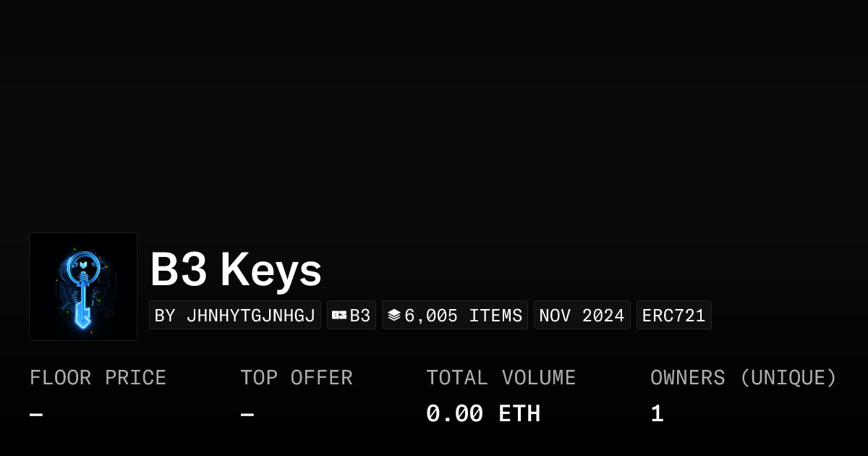Click the stacked layers items icon

click(394, 315)
